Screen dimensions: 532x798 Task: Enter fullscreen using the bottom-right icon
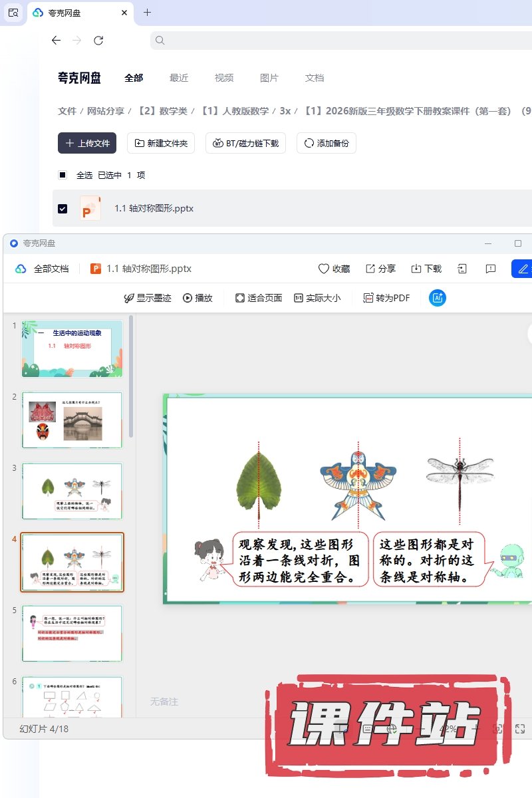pyautogui.click(x=521, y=729)
